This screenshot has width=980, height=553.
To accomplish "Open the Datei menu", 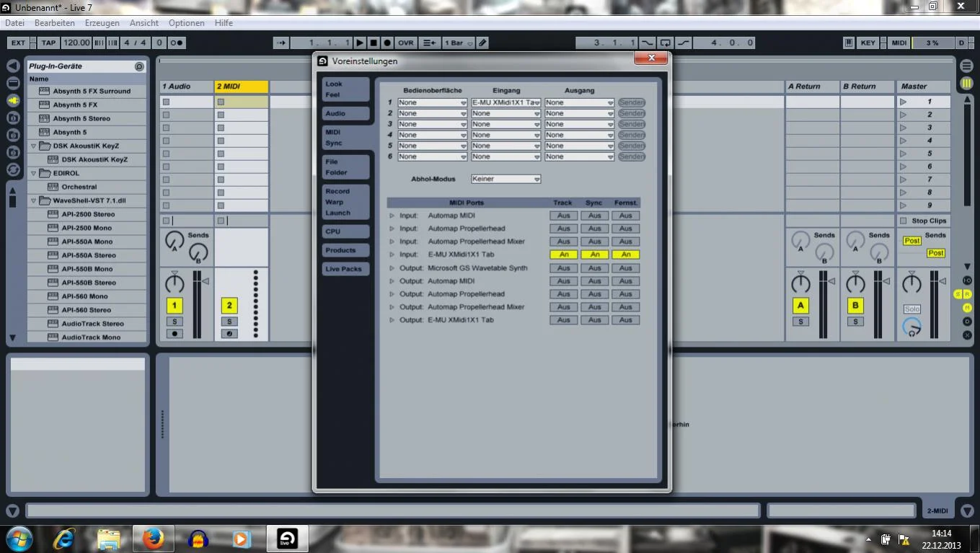I will pyautogui.click(x=14, y=23).
